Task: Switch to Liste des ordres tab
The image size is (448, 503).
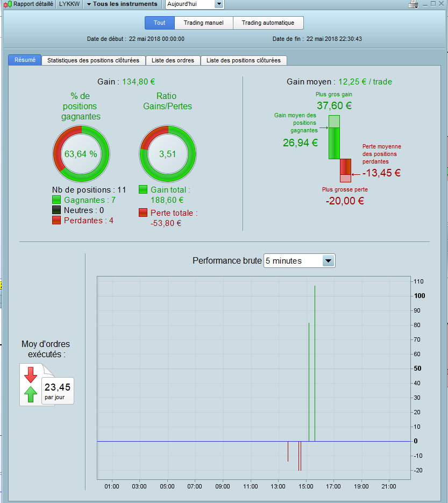Action: (x=173, y=60)
